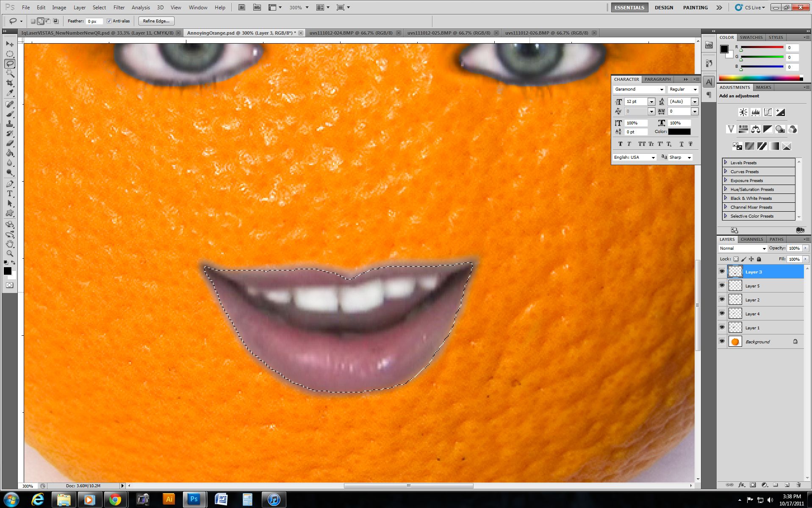
Task: Click the Refine Edge button
Action: point(155,21)
